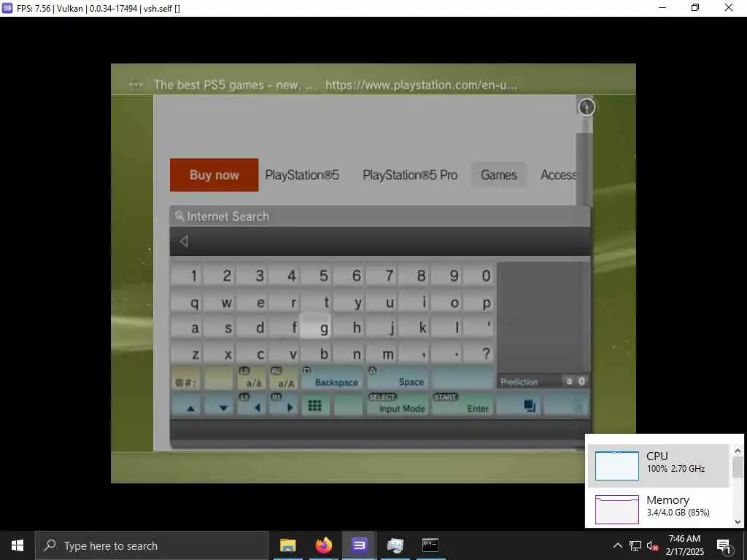Click the back triangle in the text field
The height and width of the screenshot is (560, 747).
pos(184,241)
